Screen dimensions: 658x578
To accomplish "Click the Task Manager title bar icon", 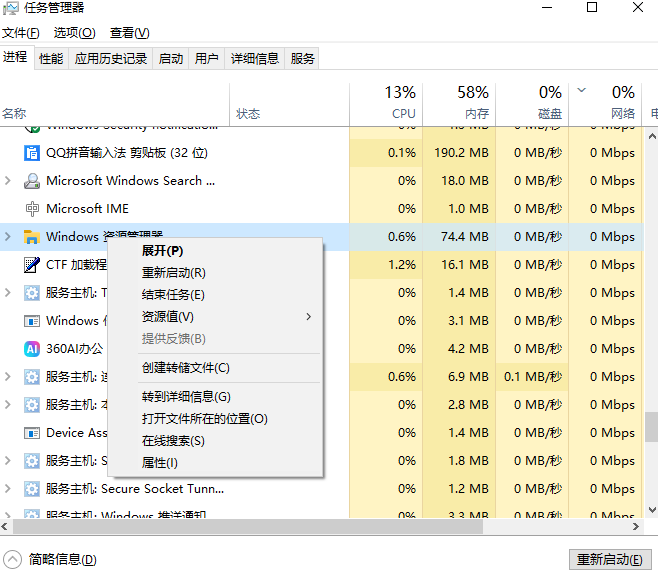I will coord(11,8).
